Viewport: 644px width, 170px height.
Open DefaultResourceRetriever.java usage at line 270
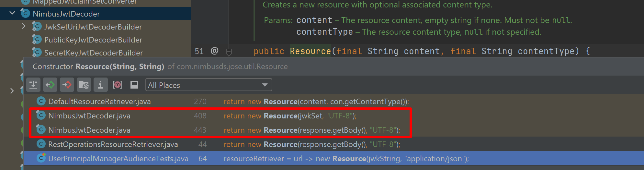333,102
